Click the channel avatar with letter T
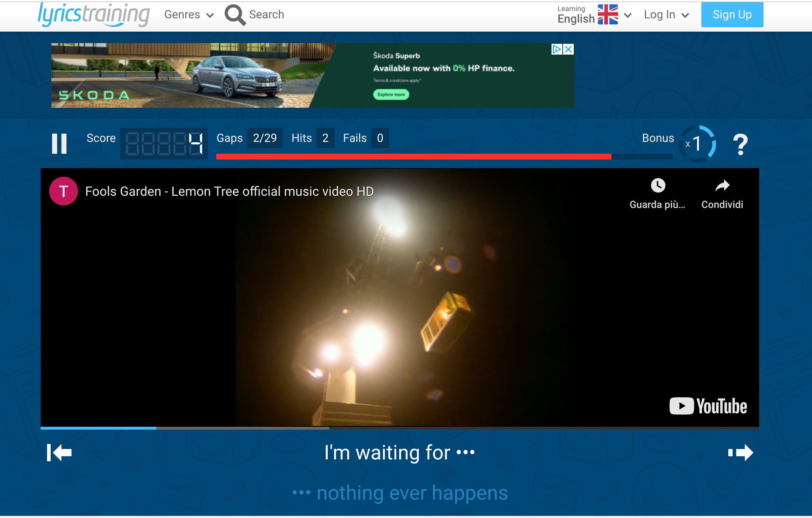The width and height of the screenshot is (812, 518). click(x=64, y=191)
